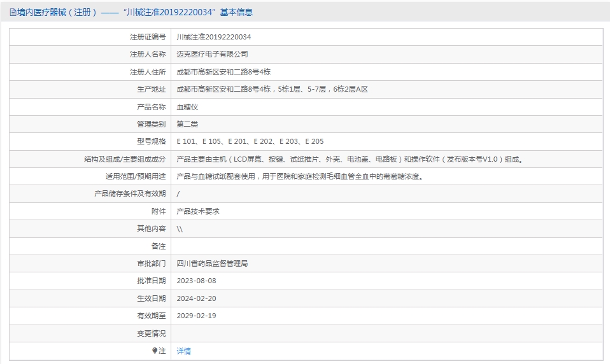The height and width of the screenshot is (364, 610).
Task: Click the 生产地址 value ending with 6栋2层A区
Action: 272,90
